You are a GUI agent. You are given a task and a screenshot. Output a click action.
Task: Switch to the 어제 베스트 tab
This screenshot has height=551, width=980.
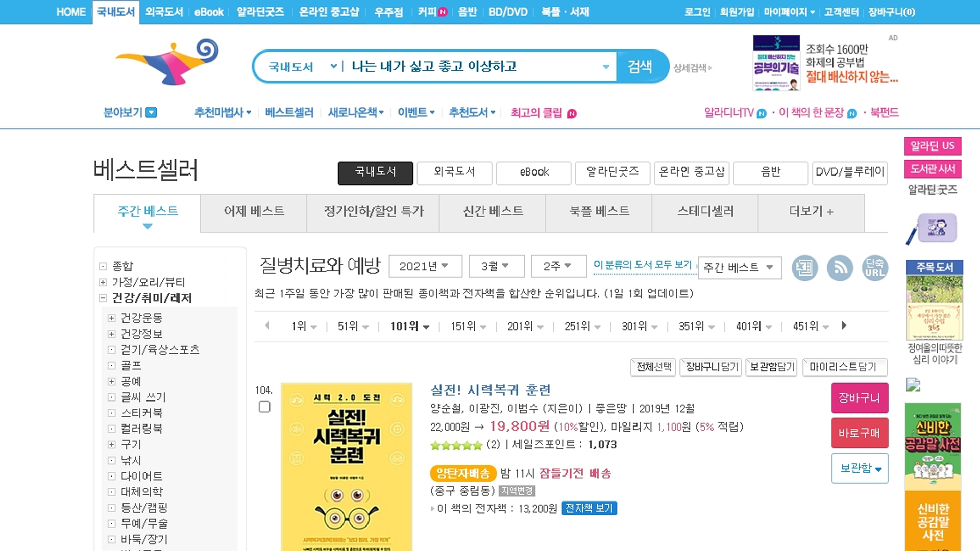coord(254,212)
